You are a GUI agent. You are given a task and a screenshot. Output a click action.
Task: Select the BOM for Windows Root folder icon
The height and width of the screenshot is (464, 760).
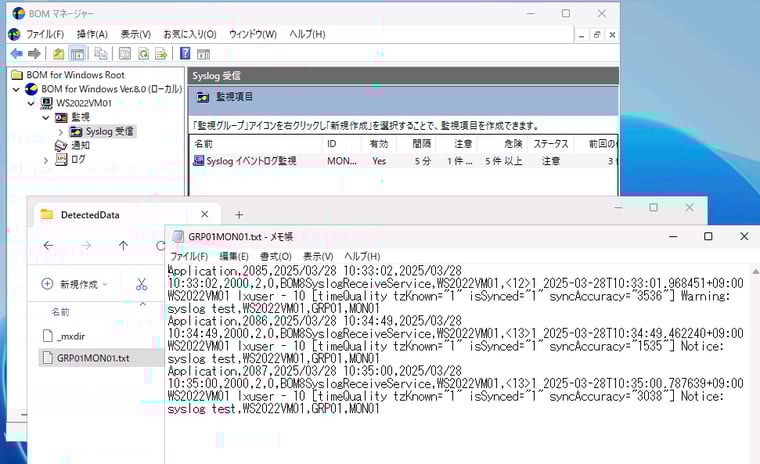pos(17,75)
